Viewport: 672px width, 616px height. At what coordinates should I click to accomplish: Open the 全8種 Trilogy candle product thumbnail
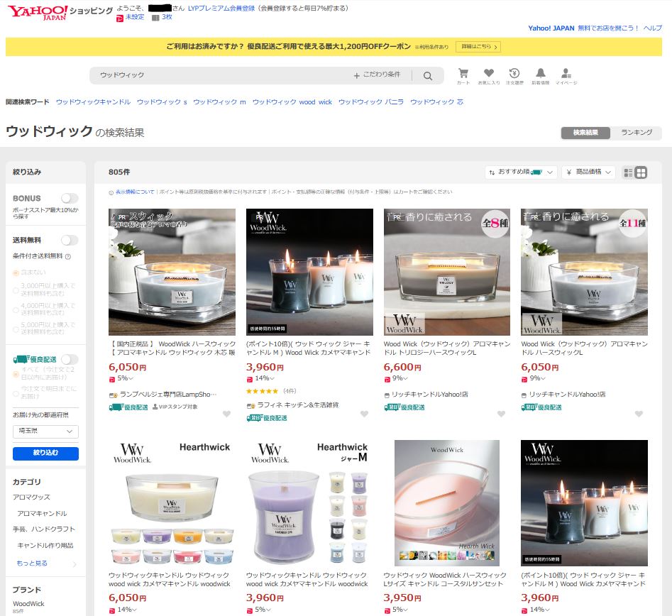click(x=446, y=272)
